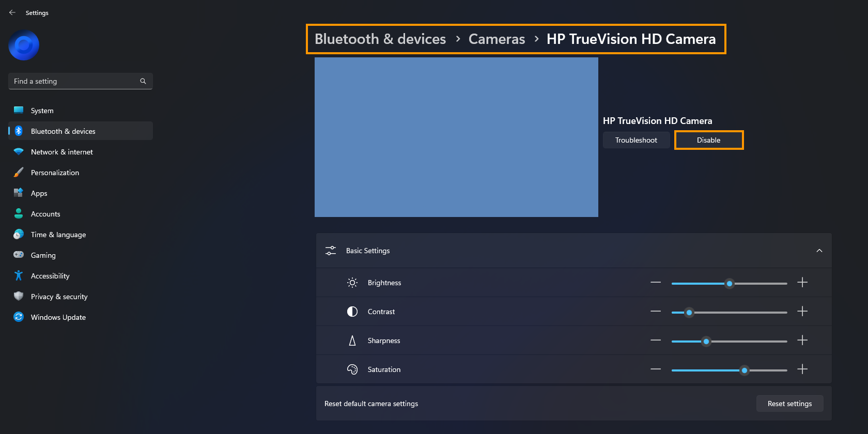The width and height of the screenshot is (868, 434).
Task: Open Accessibility settings category
Action: pyautogui.click(x=81, y=276)
